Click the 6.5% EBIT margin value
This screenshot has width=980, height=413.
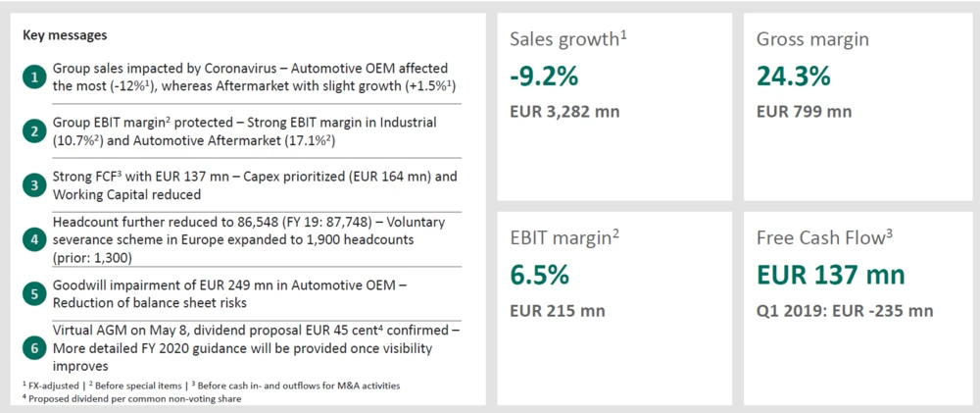(x=540, y=275)
